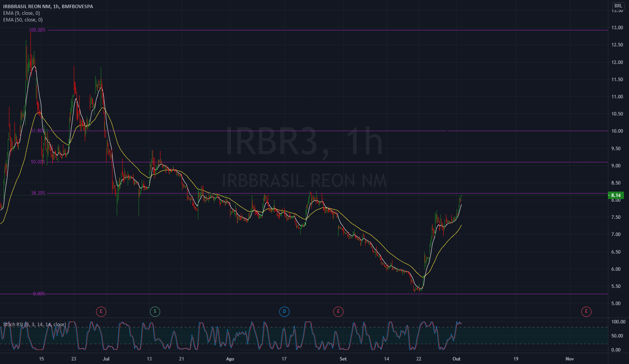Click the Out label on the time axis

pyautogui.click(x=457, y=359)
